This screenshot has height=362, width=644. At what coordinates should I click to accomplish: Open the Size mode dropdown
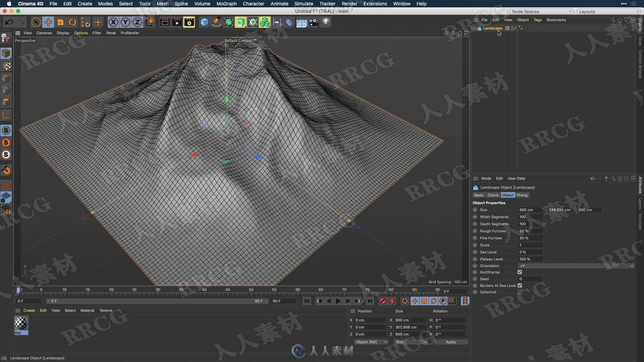pyautogui.click(x=411, y=342)
